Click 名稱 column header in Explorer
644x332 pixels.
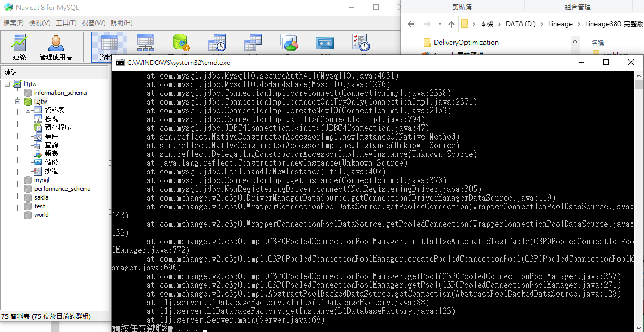click(598, 43)
